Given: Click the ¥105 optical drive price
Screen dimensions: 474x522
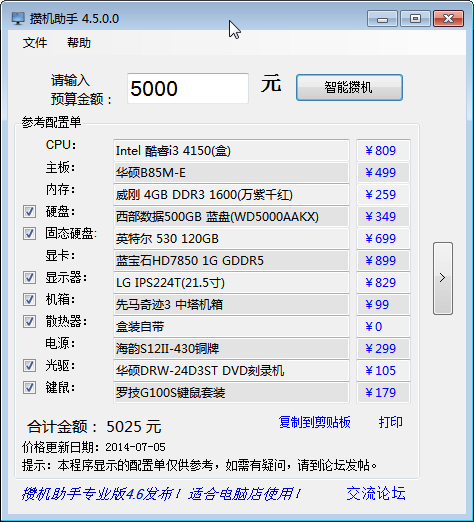Looking at the screenshot, I should (383, 371).
